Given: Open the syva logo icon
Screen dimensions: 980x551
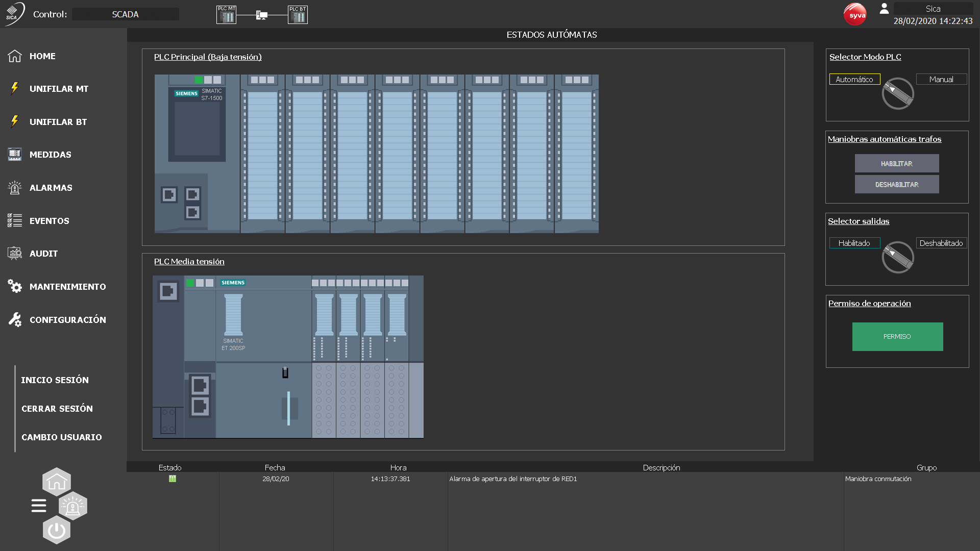Looking at the screenshot, I should (x=855, y=15).
